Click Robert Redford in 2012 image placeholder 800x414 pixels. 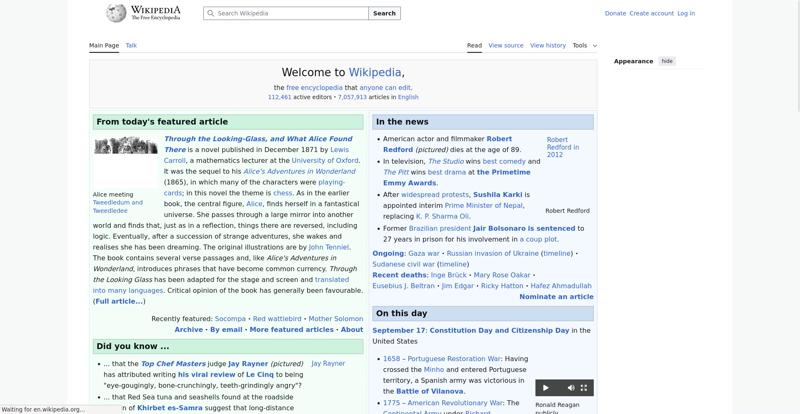click(563, 147)
